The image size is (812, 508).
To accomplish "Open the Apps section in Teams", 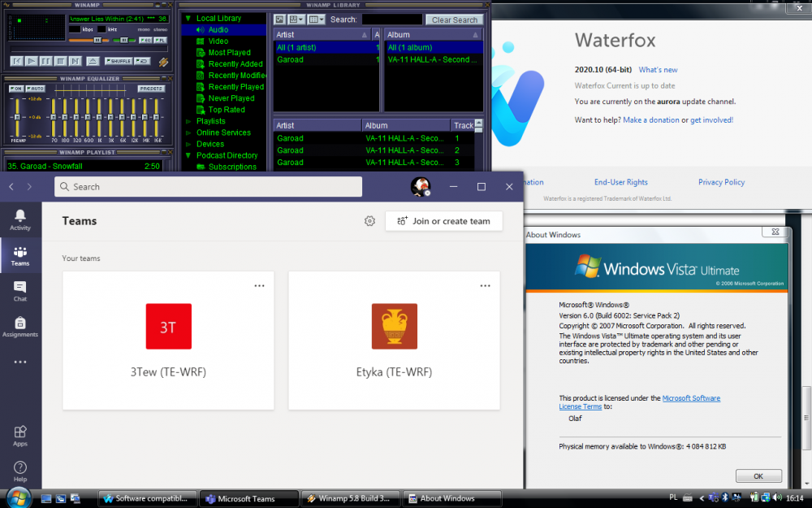I will 20,436.
